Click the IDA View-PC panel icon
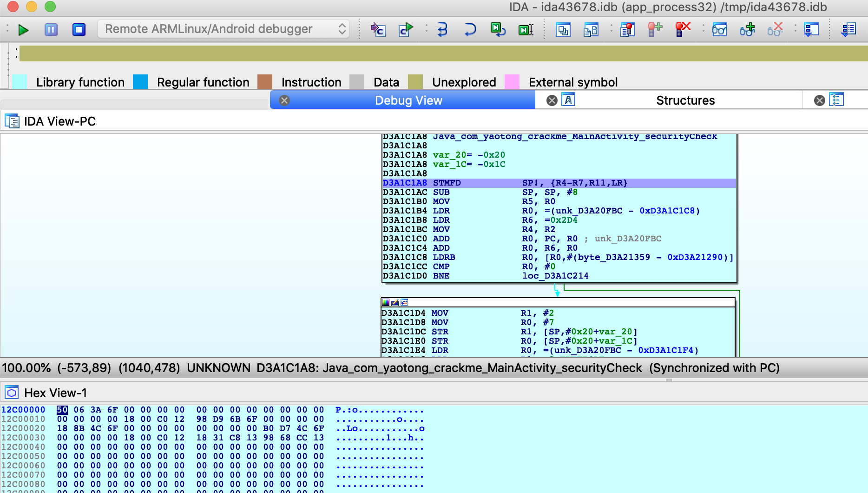 (12, 121)
